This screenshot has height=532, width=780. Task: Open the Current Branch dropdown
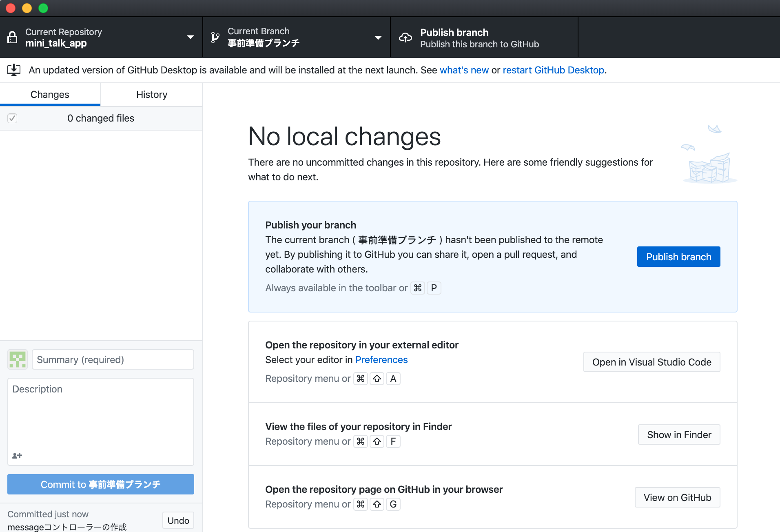point(378,38)
